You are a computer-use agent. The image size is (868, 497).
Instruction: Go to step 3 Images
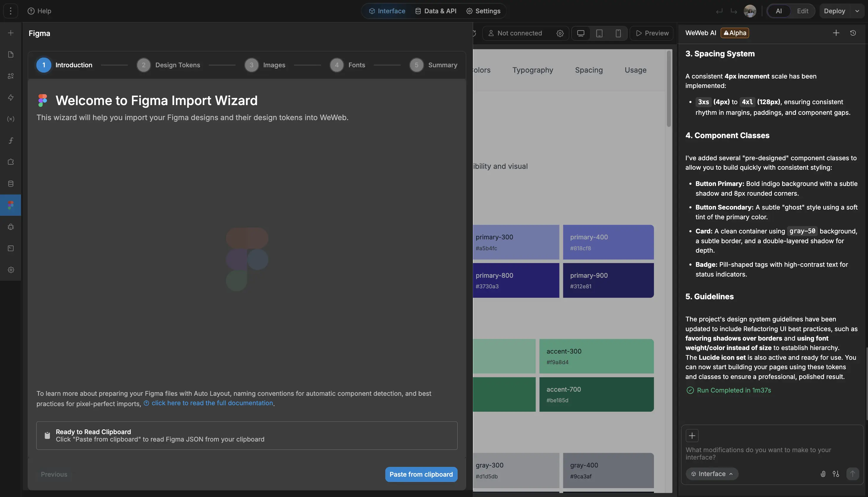[x=265, y=65]
